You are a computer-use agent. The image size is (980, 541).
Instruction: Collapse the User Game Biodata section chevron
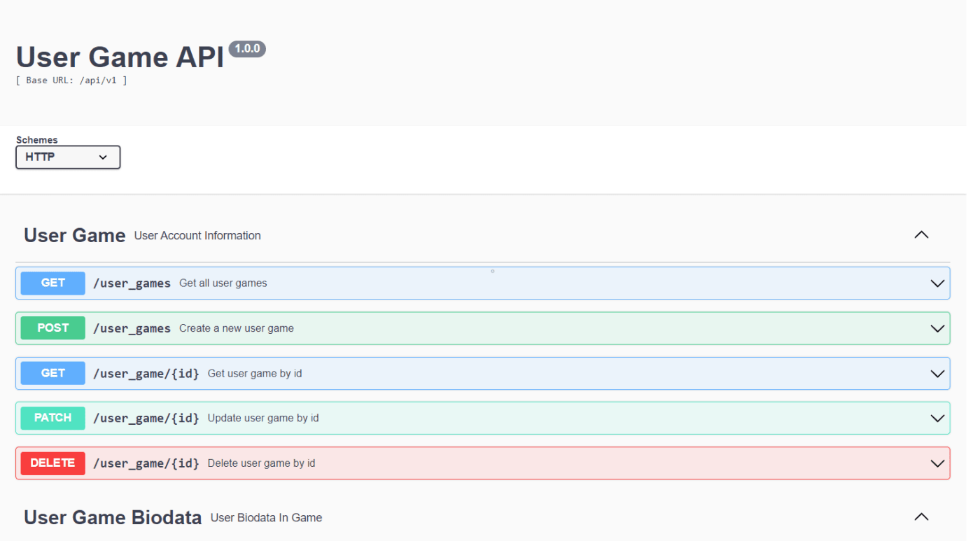pyautogui.click(x=921, y=517)
